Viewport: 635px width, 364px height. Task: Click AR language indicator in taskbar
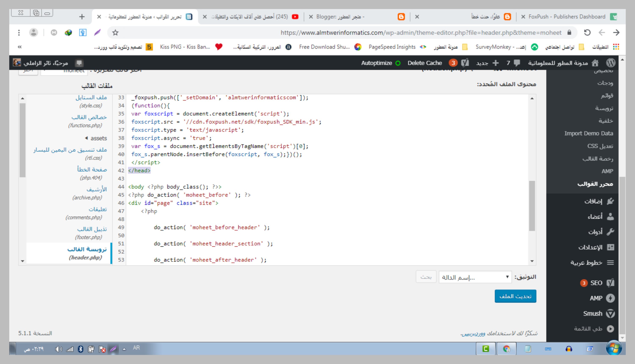coord(136,348)
